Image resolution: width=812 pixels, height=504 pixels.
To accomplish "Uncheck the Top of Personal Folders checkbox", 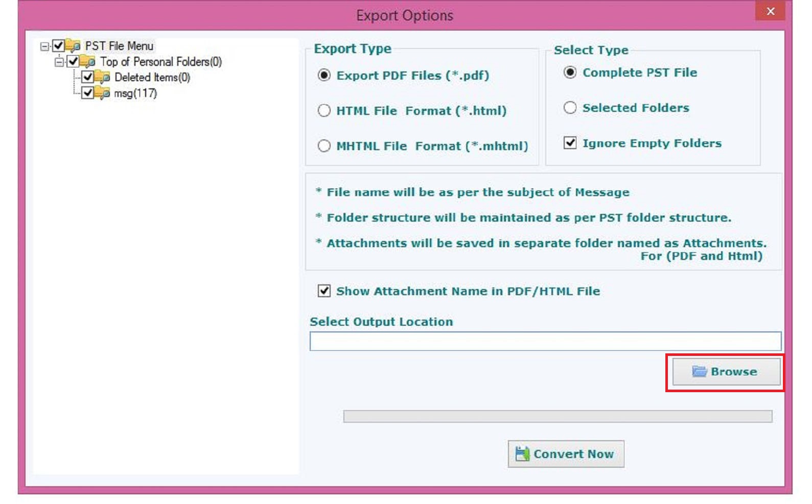I will pyautogui.click(x=73, y=62).
